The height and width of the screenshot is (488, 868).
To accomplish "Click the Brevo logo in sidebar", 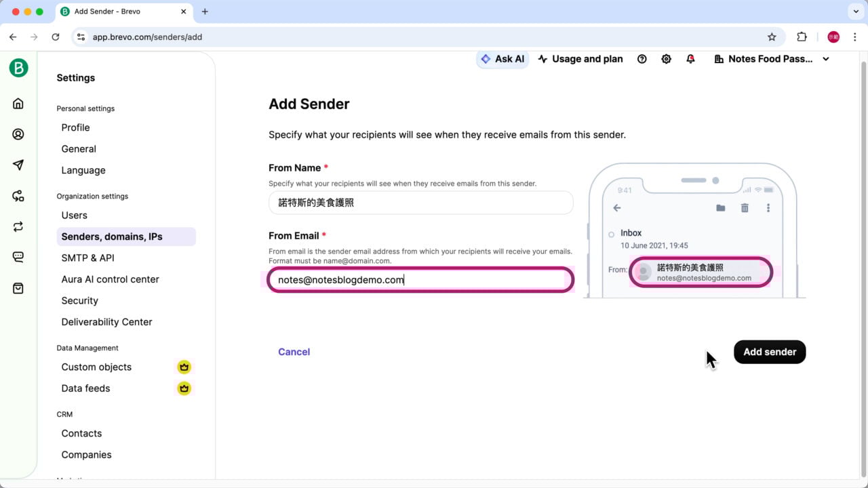I will tap(18, 68).
